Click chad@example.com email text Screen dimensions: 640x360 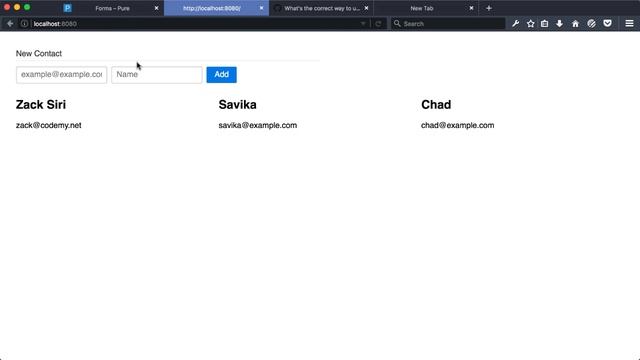pos(458,125)
